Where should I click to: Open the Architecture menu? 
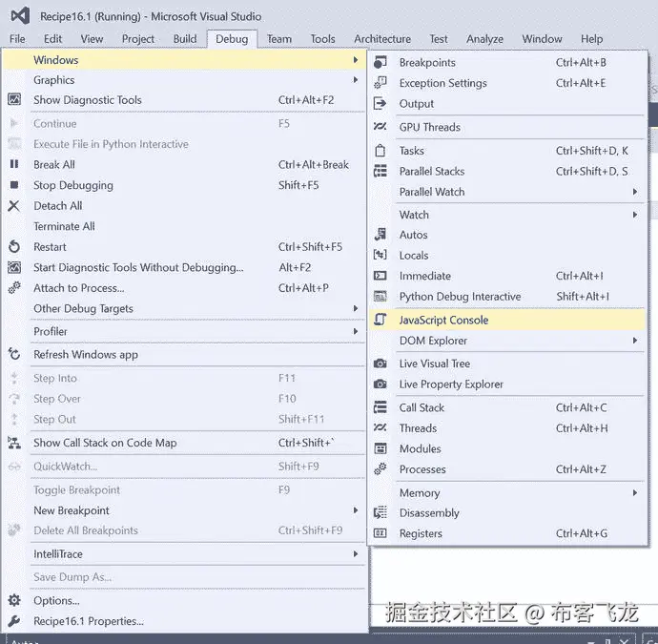[382, 39]
